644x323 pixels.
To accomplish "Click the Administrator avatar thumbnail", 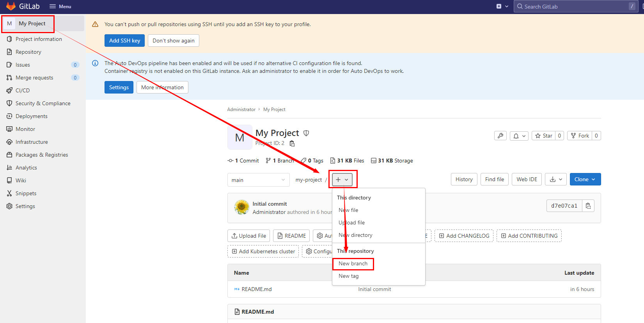I will point(242,207).
